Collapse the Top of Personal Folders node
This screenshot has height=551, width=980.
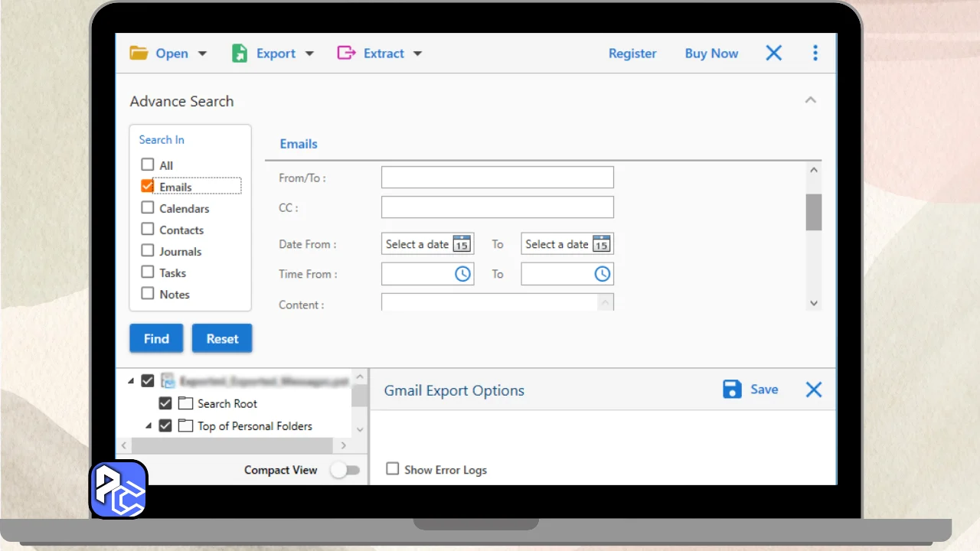(x=149, y=425)
